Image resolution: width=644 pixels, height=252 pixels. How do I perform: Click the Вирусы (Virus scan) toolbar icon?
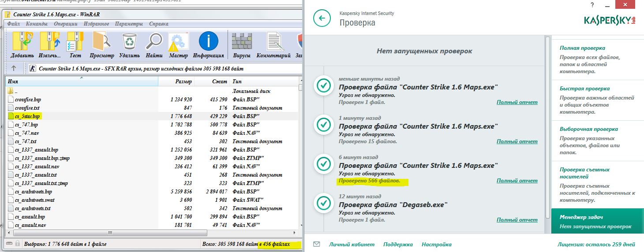coord(242,42)
